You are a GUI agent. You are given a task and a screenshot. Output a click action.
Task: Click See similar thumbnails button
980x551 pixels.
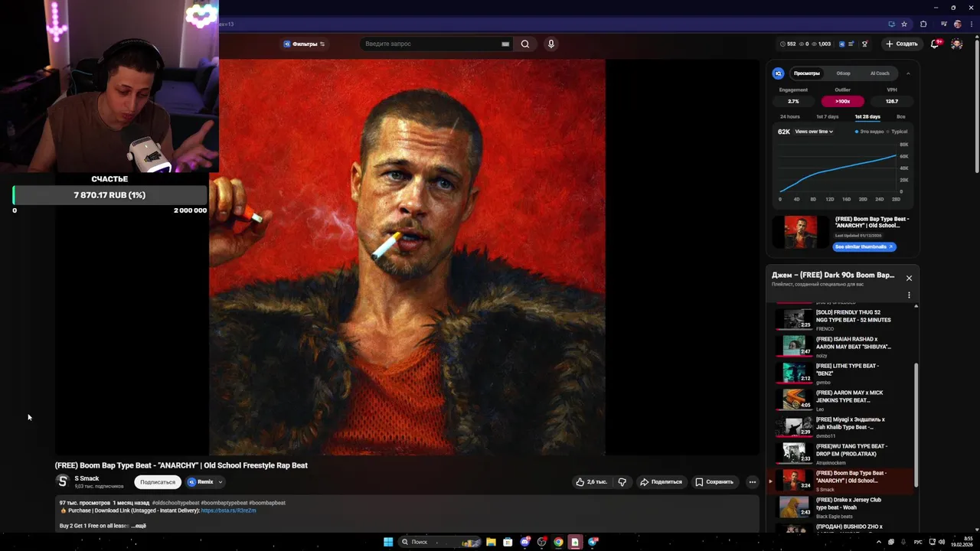click(864, 246)
